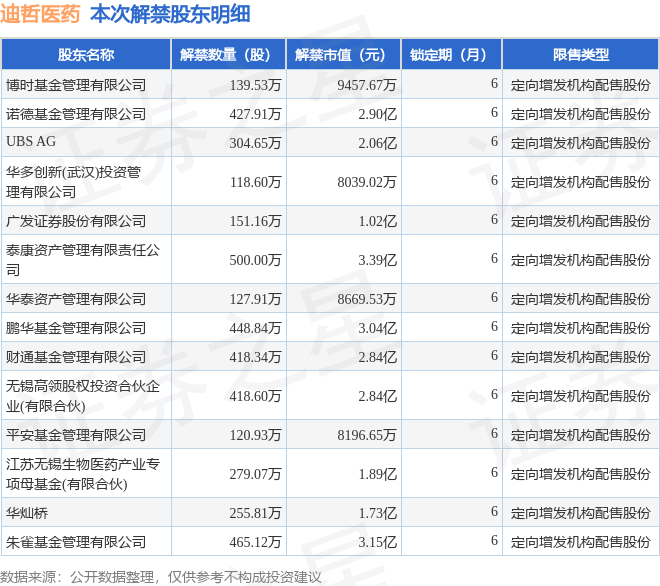Click the 127.91万 quantity value
660x586 pixels.
click(x=255, y=299)
